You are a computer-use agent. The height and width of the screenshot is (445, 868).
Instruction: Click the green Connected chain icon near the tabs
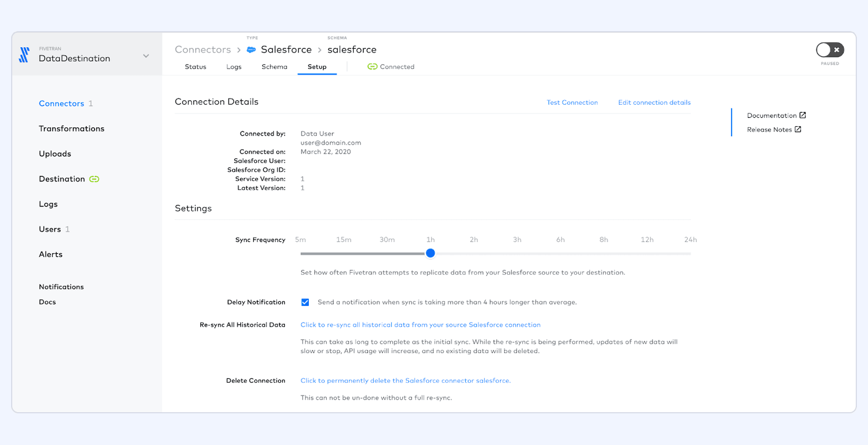[x=372, y=66]
